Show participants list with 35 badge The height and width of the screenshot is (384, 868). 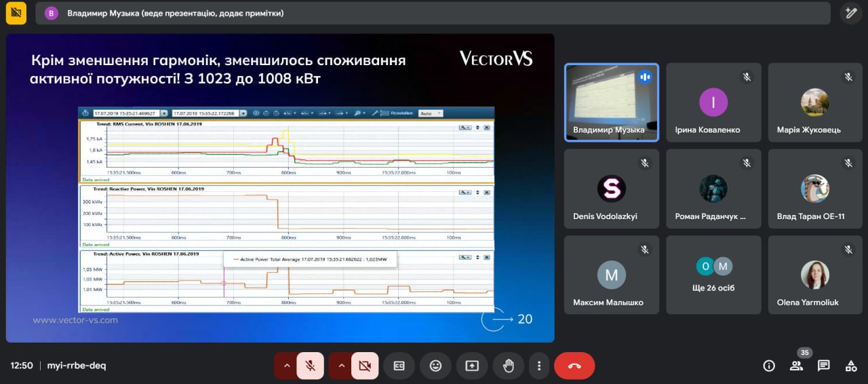coord(796,366)
